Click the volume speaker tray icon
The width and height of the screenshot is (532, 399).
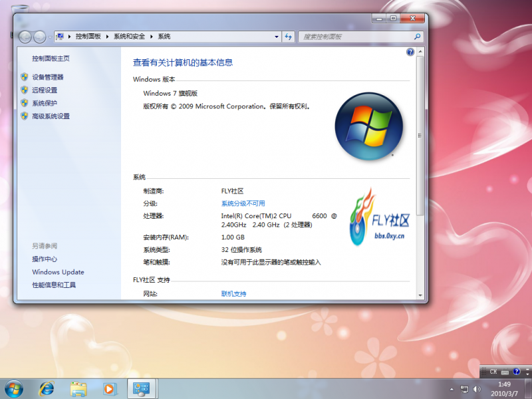point(477,389)
